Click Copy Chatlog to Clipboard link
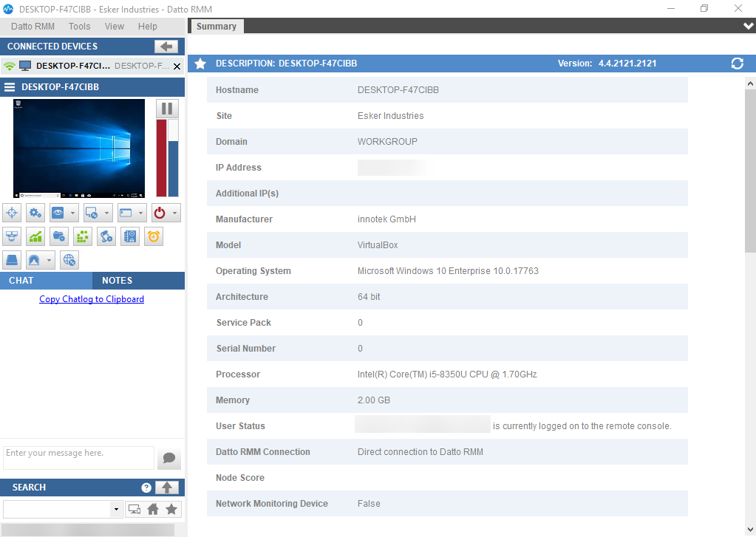Screen dimensions: 756x537 (x=92, y=299)
